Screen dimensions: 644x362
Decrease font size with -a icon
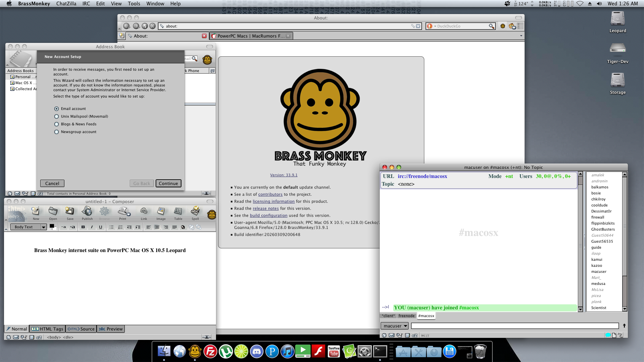(63, 227)
